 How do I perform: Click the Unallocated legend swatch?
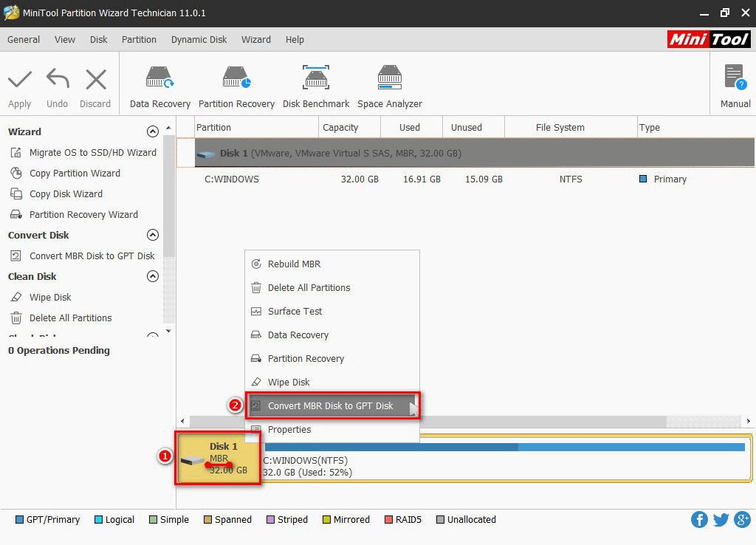click(440, 519)
